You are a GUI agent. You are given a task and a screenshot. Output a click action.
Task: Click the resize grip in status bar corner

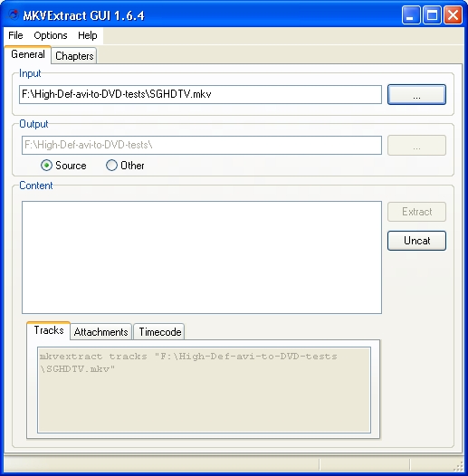[x=458, y=466]
